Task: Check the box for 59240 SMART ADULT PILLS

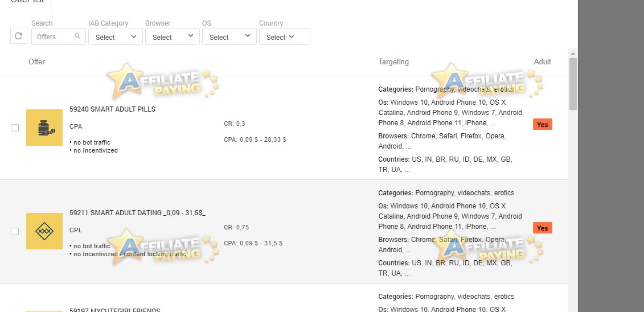Action: point(15,128)
